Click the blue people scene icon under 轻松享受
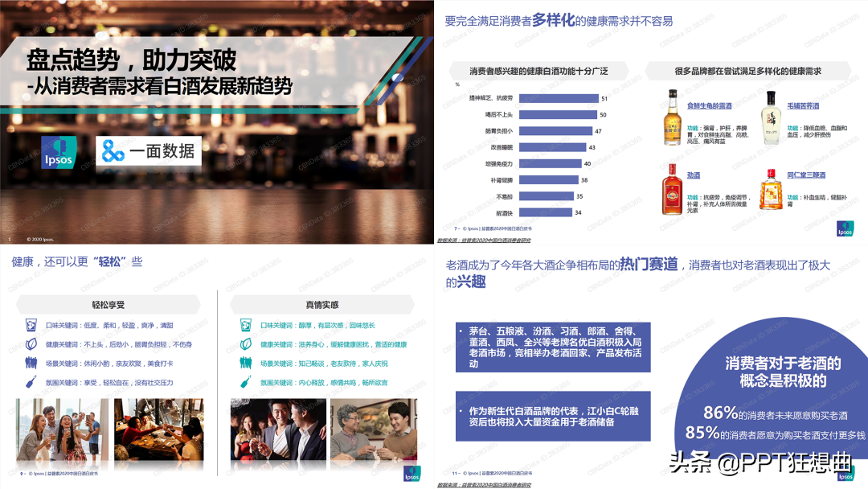Image resolution: width=868 pixels, height=489 pixels. (x=31, y=364)
